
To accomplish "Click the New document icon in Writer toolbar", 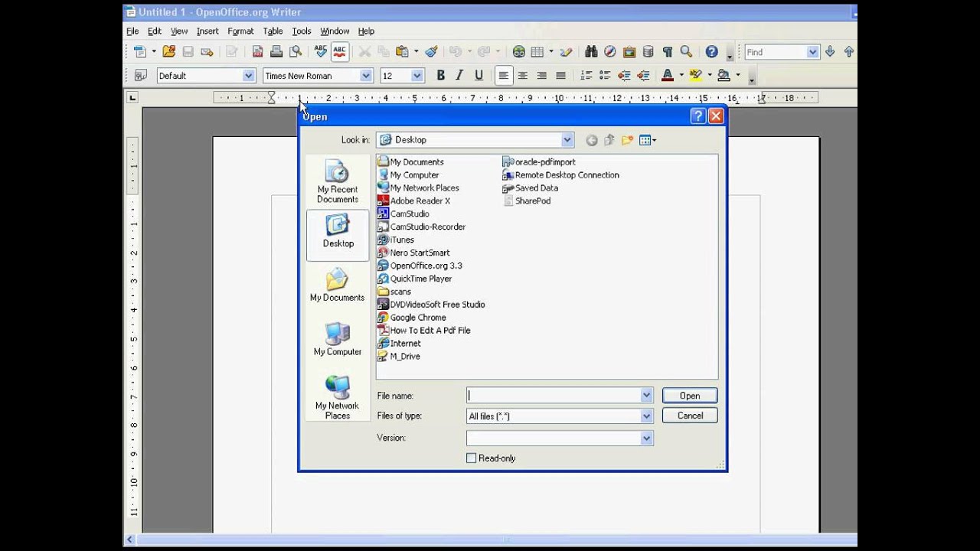I will pos(140,52).
